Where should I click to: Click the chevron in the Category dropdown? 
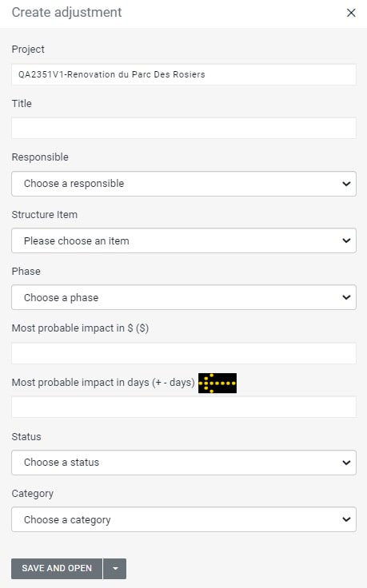346,519
